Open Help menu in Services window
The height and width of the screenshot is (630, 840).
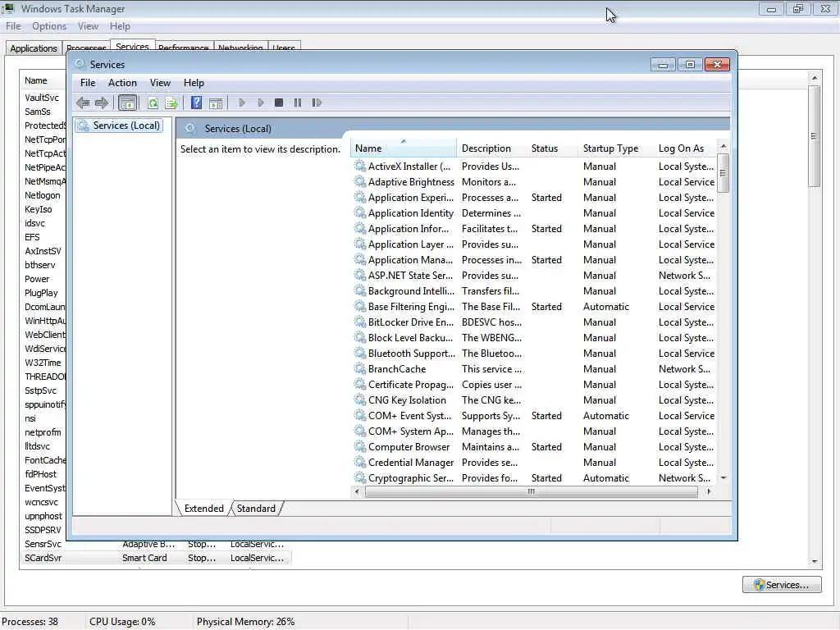point(194,83)
